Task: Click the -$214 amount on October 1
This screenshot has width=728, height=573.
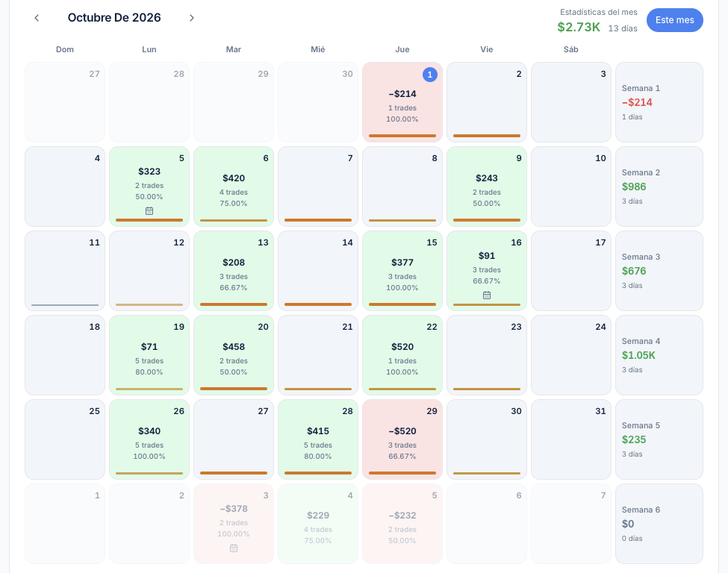Action: (402, 94)
